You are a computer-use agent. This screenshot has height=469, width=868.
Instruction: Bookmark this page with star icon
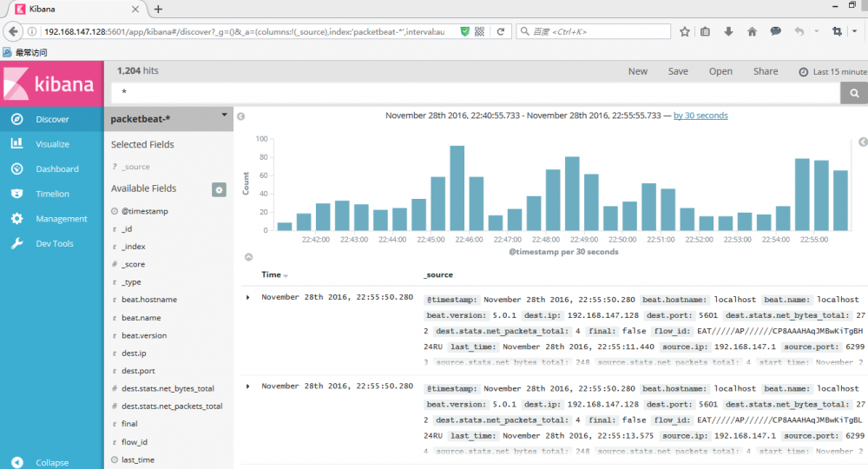point(685,31)
